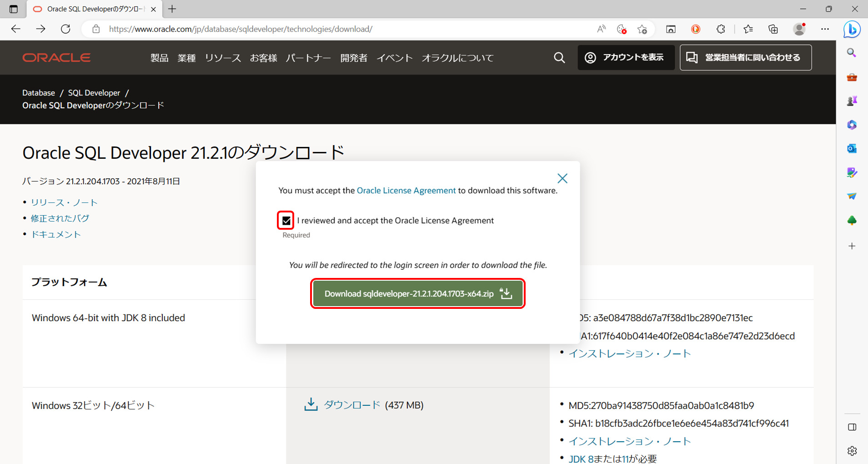Viewport: 868px width, 464px height.
Task: Open the Oracle License Agreement link
Action: point(406,190)
